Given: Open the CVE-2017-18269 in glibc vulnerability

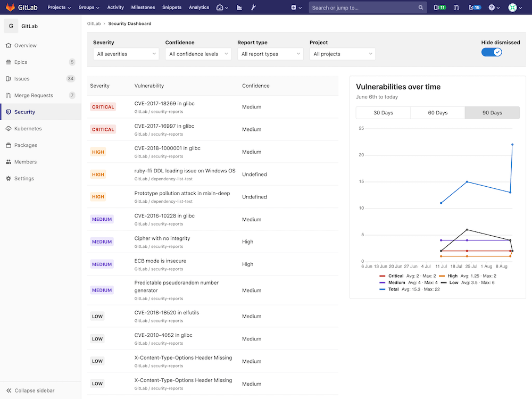Looking at the screenshot, I should point(164,104).
